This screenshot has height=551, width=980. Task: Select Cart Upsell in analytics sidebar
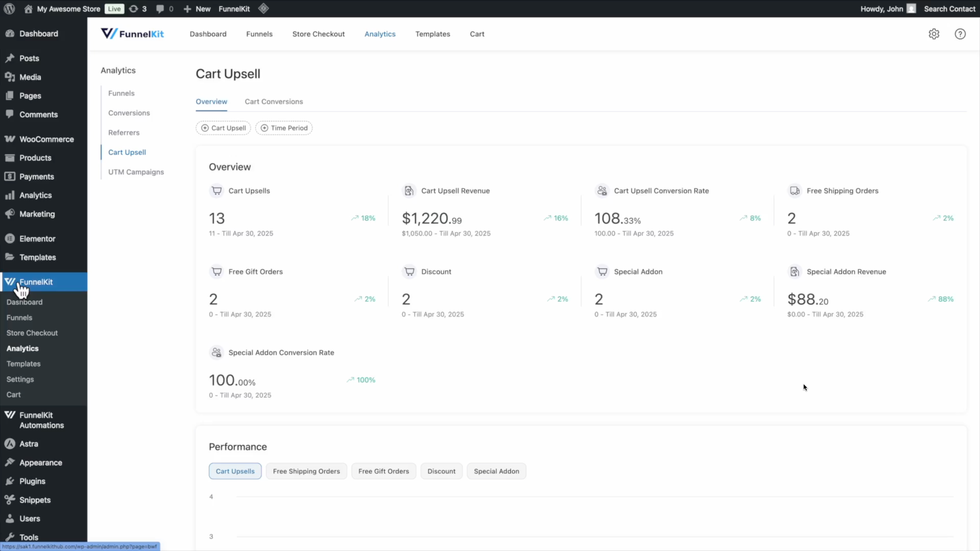click(127, 152)
